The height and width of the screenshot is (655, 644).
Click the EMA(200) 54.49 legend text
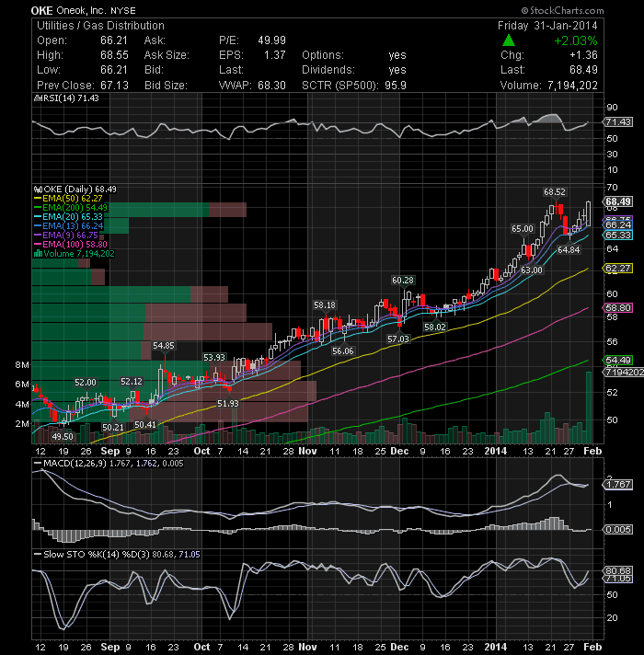coord(75,208)
